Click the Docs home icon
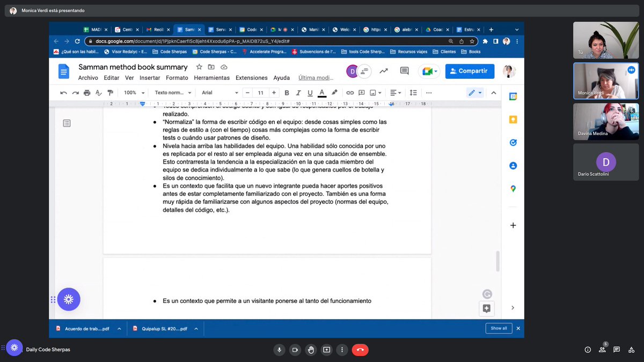 (x=64, y=71)
